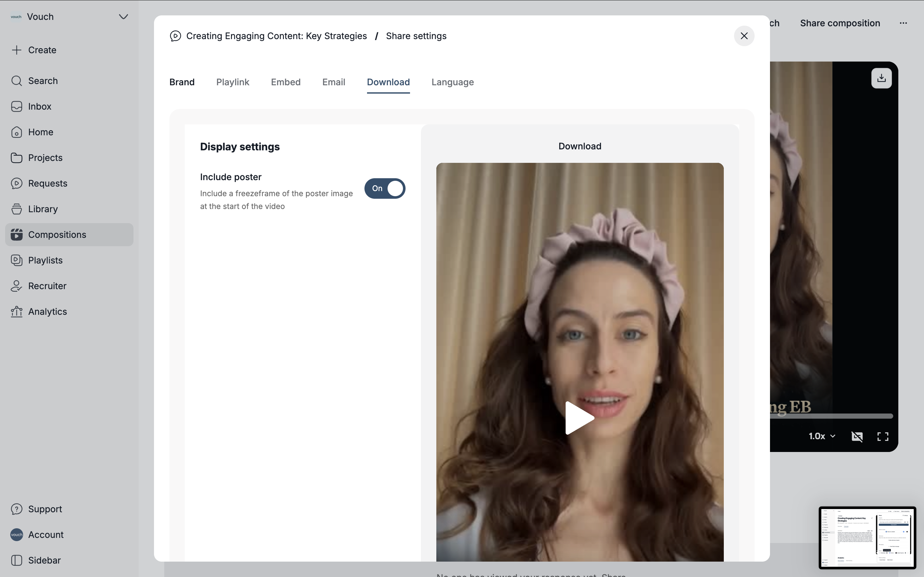Open the Inbox from sidebar
Viewport: 924px width, 577px height.
[39, 106]
